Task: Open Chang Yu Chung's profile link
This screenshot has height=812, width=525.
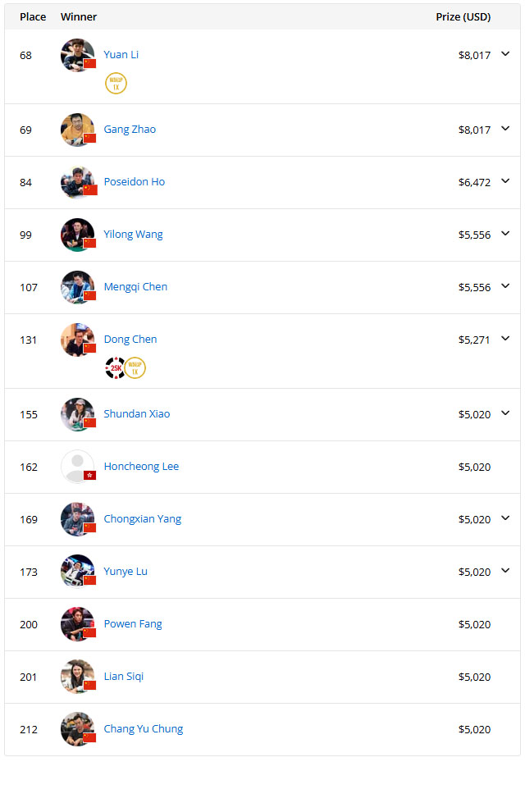Action: tap(144, 729)
